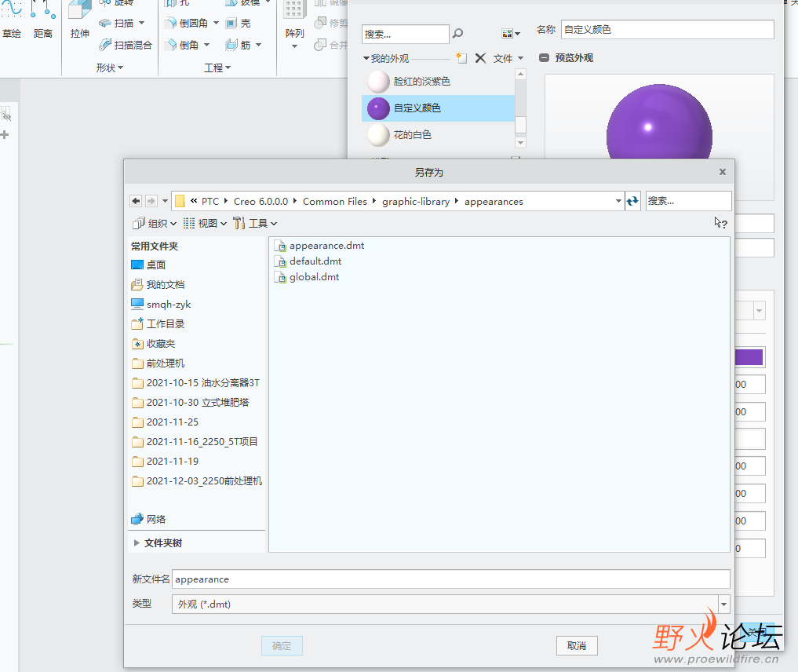Open Favorites (收藏夹) folder
This screenshot has width=798, height=672.
pos(153,344)
